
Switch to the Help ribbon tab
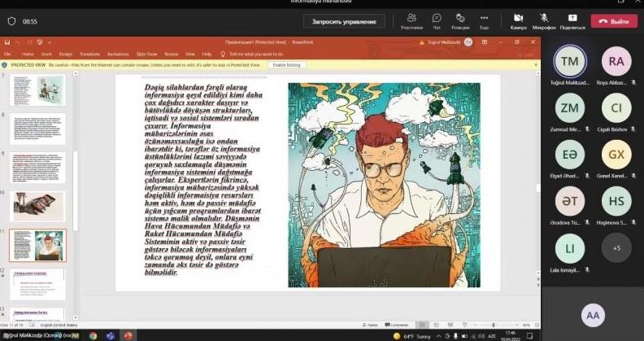click(x=207, y=55)
